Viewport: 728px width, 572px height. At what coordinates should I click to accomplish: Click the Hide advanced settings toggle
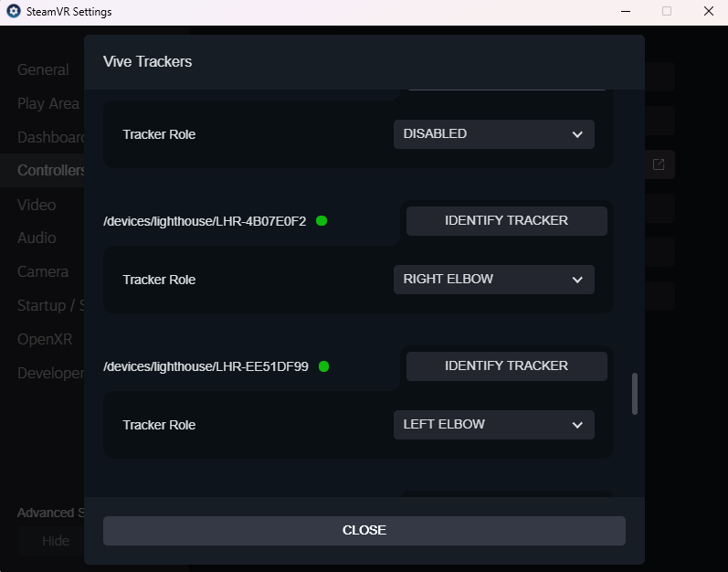pos(51,541)
